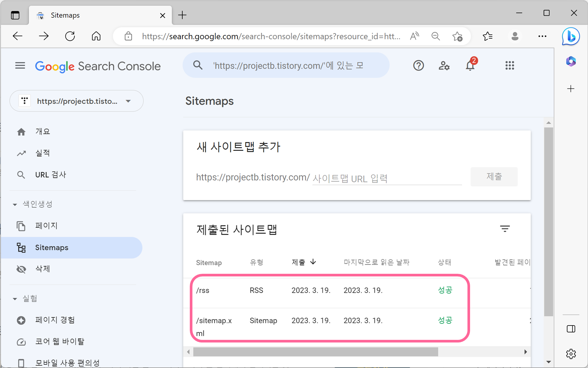Screen dimensions: 588x368
Task: Open the tab actions menu icon
Action: pos(15,15)
